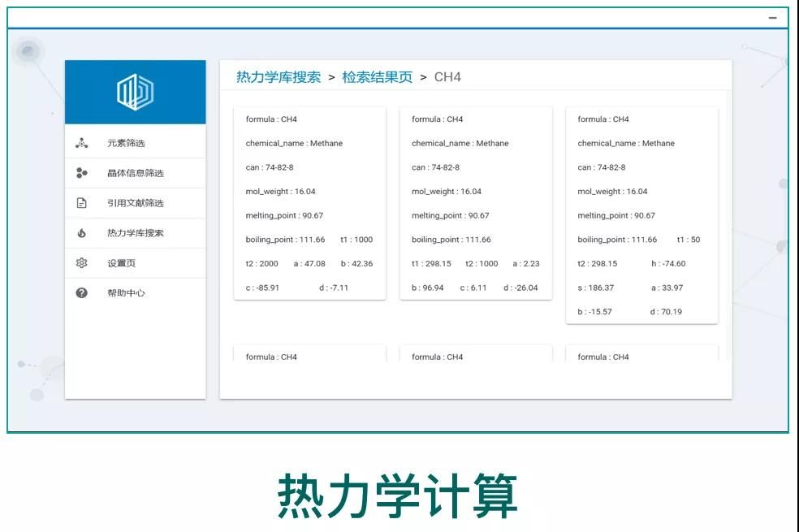This screenshot has height=532, width=799.
Task: Click the app logo in the blue header
Action: 135,92
